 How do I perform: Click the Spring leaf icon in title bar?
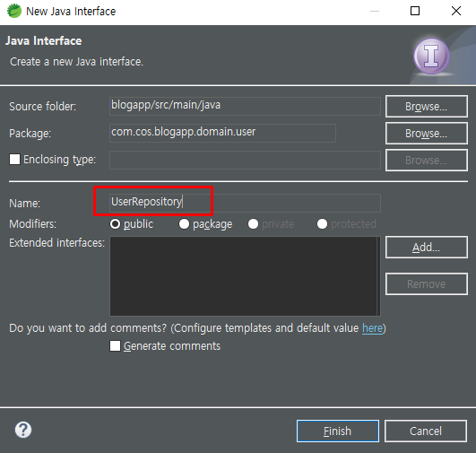[x=14, y=11]
